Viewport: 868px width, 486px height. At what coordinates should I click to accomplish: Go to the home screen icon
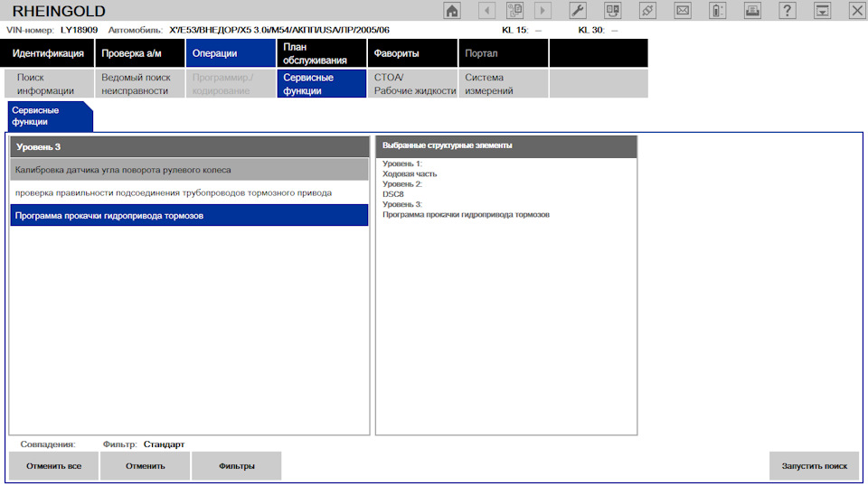click(452, 11)
